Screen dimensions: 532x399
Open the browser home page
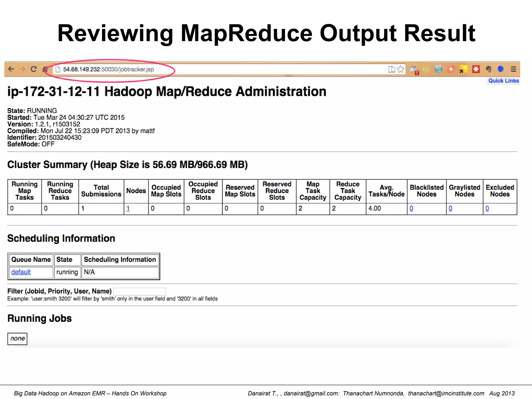click(45, 69)
